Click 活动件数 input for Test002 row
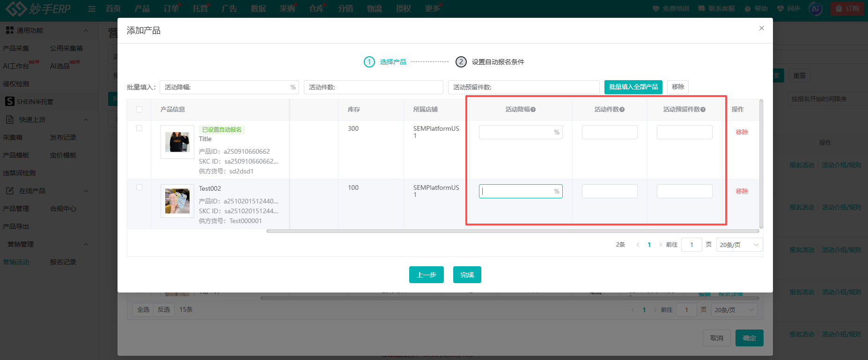Viewport: 868px width, 360px height. (x=610, y=191)
